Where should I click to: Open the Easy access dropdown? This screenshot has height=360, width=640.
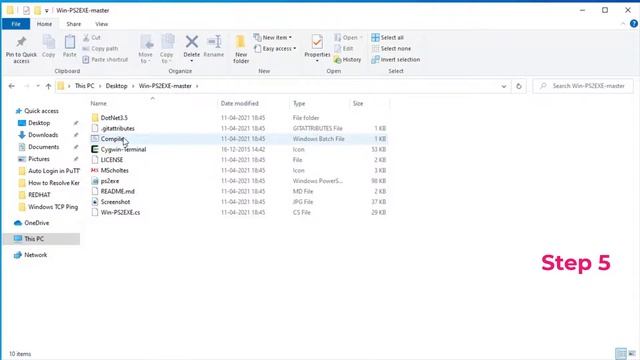click(x=275, y=49)
